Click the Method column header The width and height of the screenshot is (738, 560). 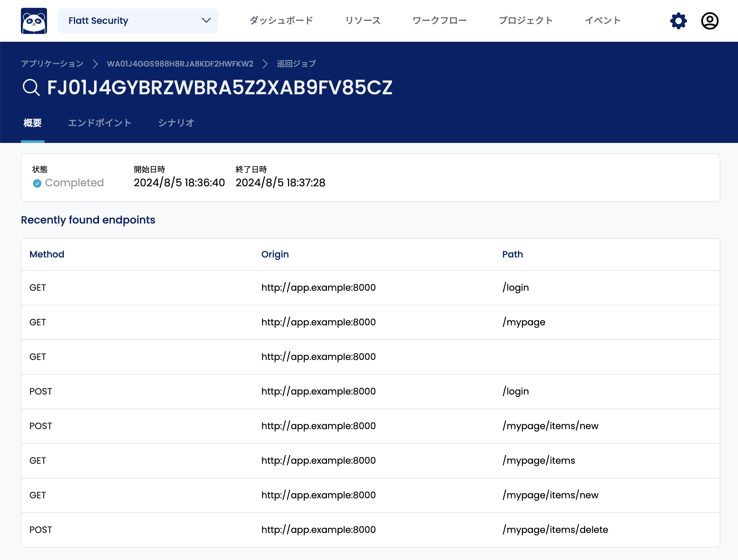pos(47,254)
